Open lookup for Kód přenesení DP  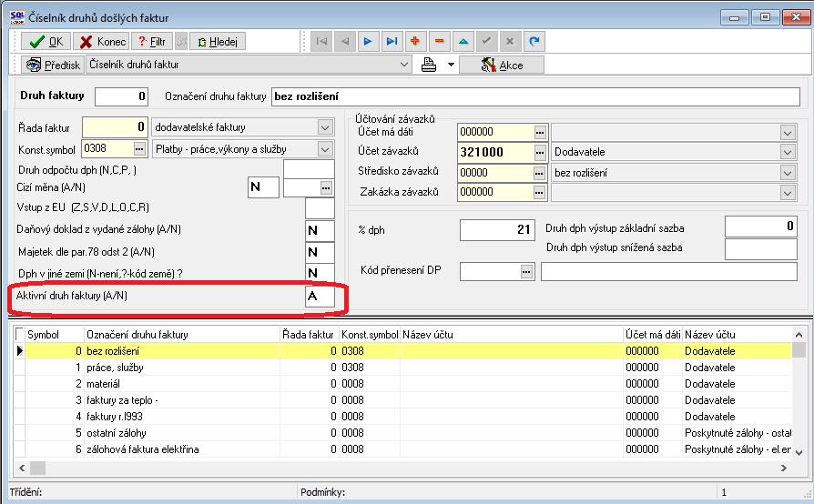click(526, 272)
